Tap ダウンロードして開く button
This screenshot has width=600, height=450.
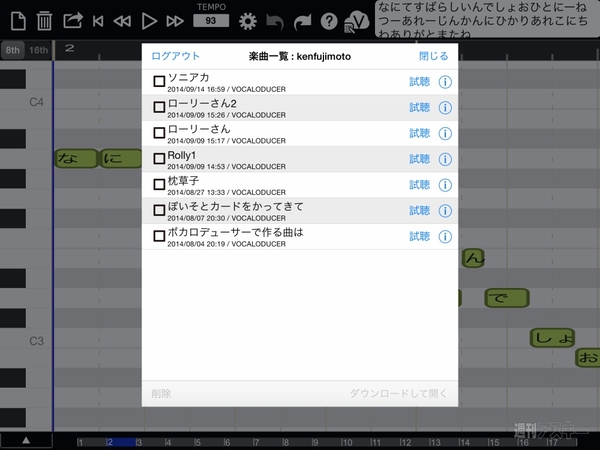point(398,394)
